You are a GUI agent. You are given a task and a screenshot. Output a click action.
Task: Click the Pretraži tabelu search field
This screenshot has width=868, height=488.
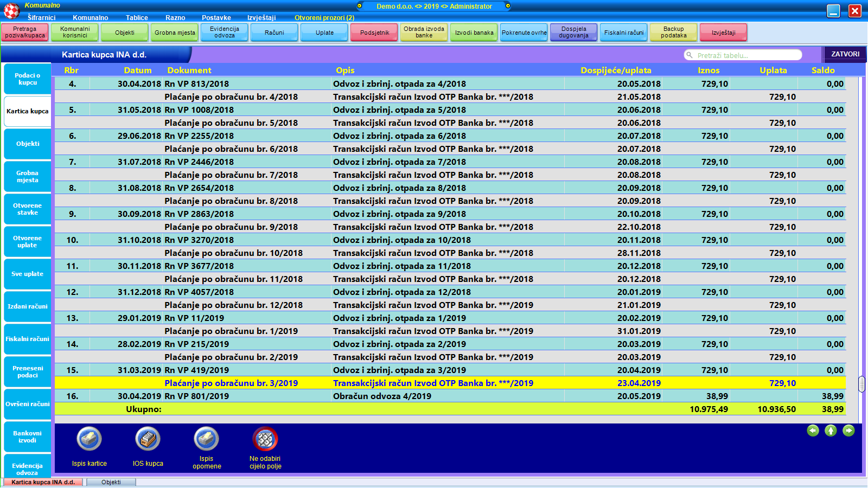(x=746, y=55)
